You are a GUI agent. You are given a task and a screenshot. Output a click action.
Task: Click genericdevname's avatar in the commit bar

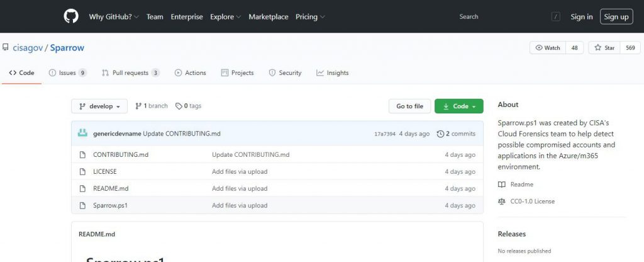click(x=82, y=134)
